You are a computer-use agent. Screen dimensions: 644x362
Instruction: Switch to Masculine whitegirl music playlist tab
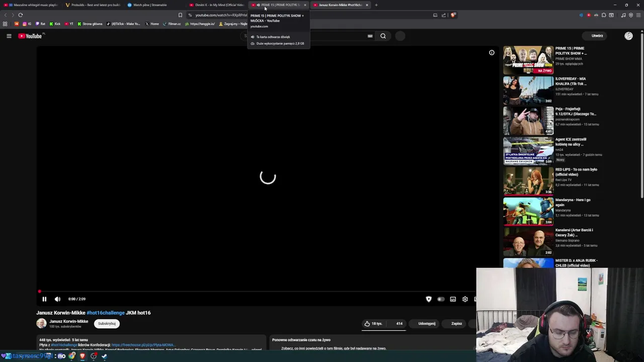click(x=31, y=5)
